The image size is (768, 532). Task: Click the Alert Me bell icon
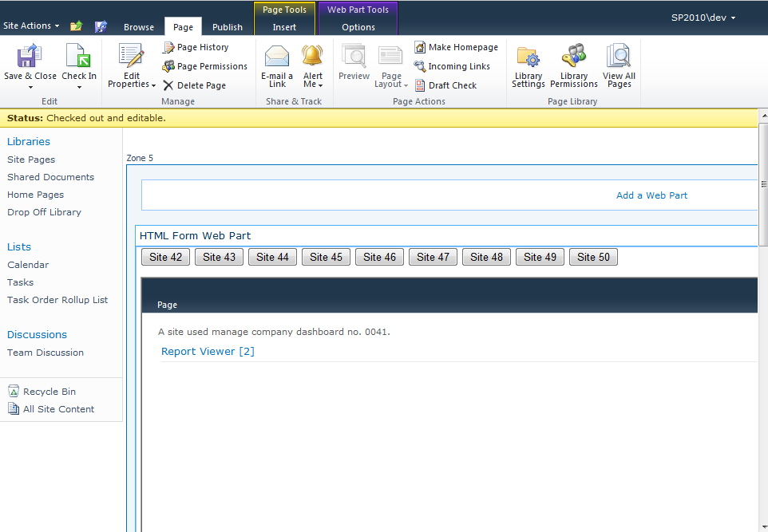click(x=312, y=55)
